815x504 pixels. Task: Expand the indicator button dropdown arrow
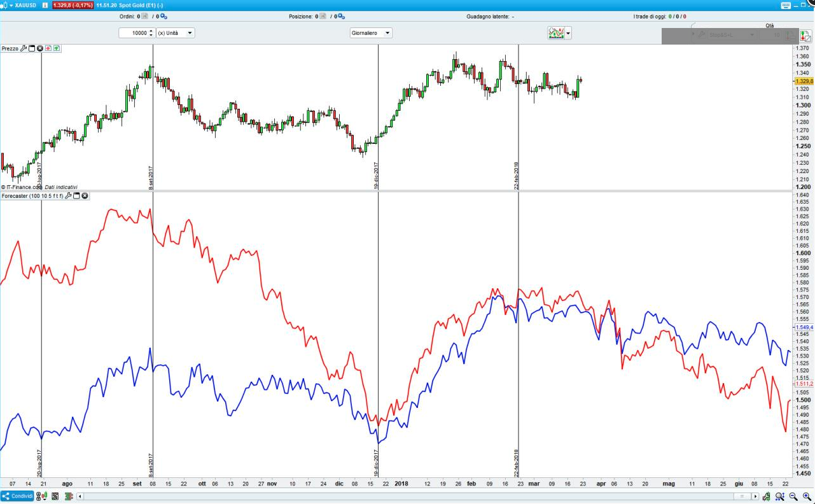tap(568, 33)
